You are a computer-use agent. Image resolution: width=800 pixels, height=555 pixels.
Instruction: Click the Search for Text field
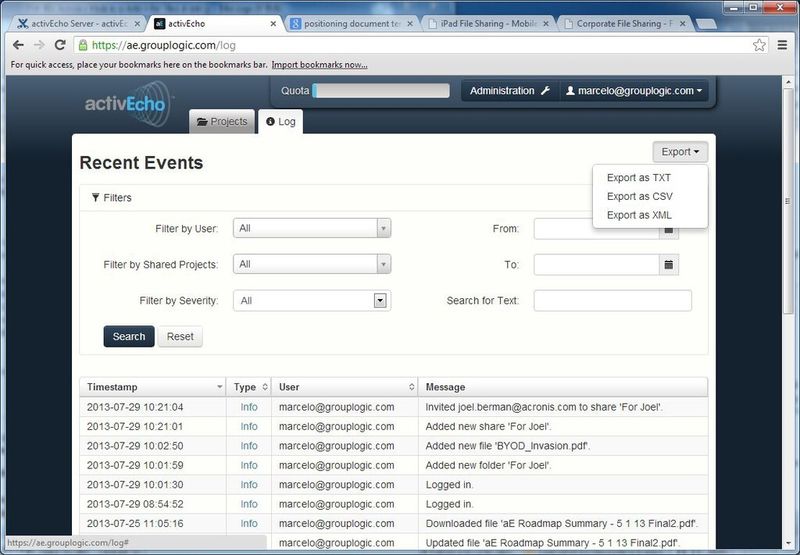click(613, 300)
